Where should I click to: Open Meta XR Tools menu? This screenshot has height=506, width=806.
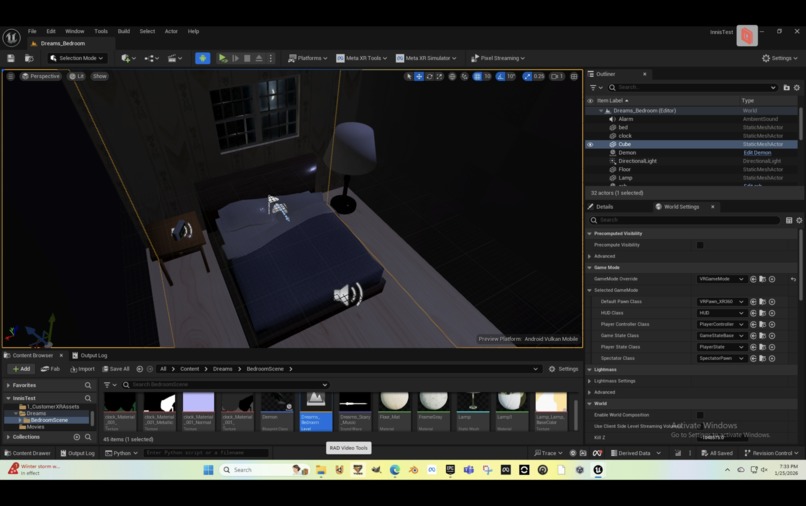pyautogui.click(x=362, y=58)
